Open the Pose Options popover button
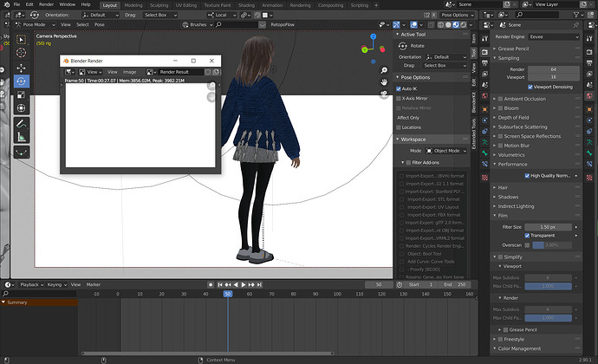This screenshot has width=598, height=364. 458,16
